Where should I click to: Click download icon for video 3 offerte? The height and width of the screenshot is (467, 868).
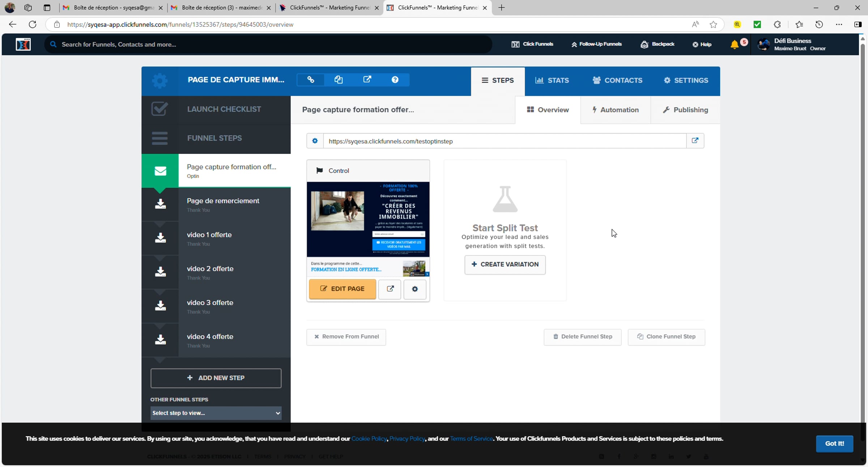click(x=160, y=306)
